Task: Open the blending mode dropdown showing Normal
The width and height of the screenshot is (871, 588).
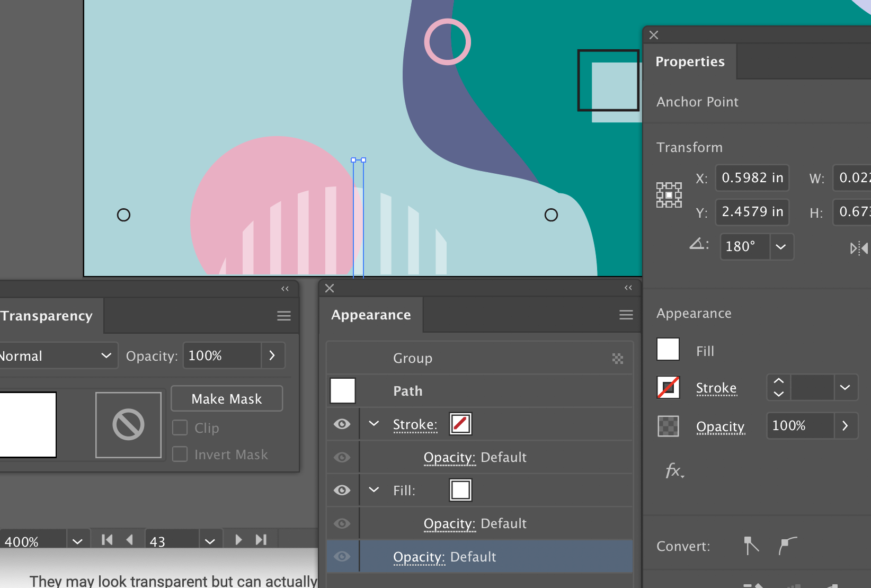Action: (x=58, y=355)
